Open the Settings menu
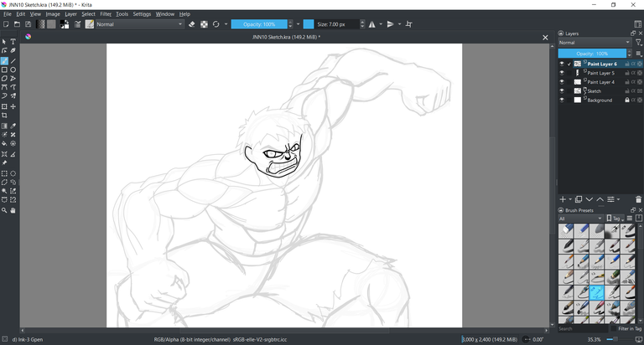Screen dimensions: 644x345 142,14
